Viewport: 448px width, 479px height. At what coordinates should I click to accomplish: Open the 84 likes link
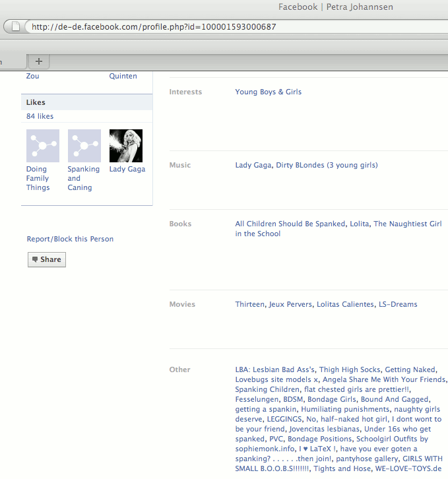[x=40, y=116]
